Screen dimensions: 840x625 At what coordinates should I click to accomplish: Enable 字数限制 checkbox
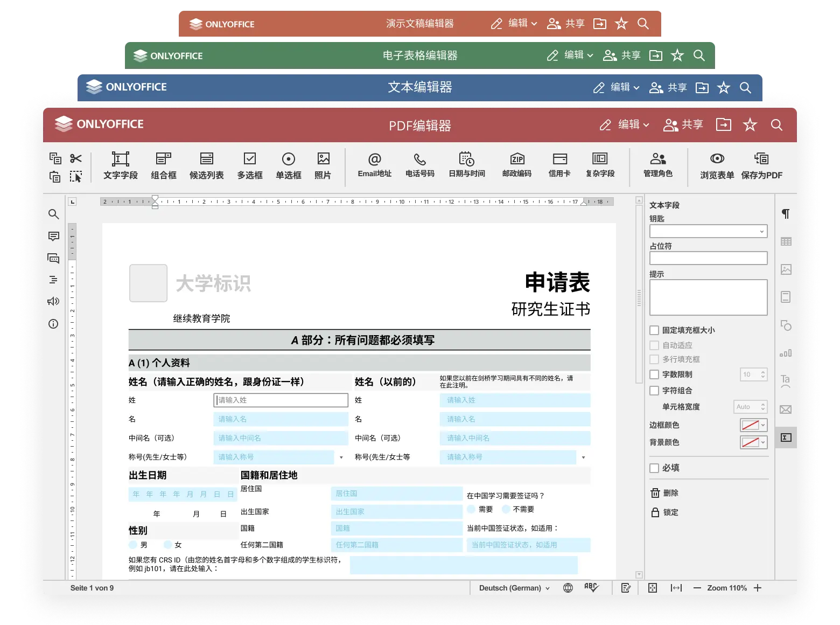[x=654, y=374]
